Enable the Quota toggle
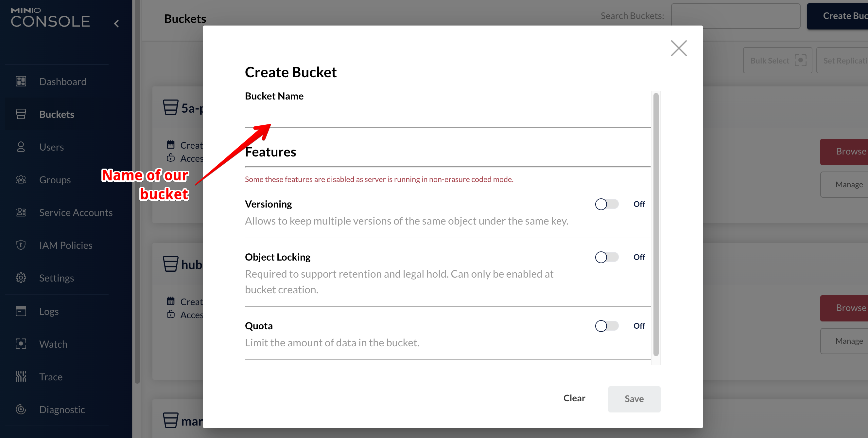The width and height of the screenshot is (868, 438). [x=606, y=326]
